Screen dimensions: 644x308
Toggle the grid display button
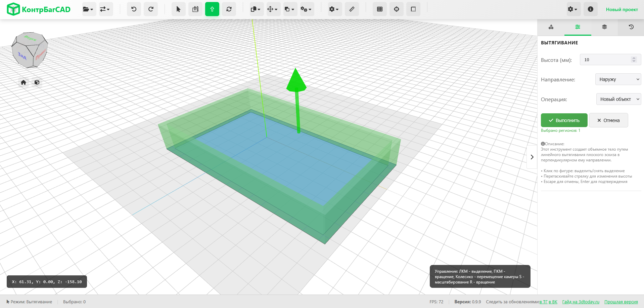[380, 9]
